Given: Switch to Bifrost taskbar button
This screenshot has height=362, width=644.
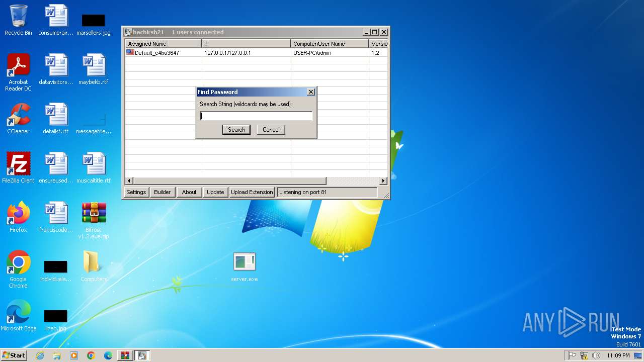Looking at the screenshot, I should click(142, 355).
